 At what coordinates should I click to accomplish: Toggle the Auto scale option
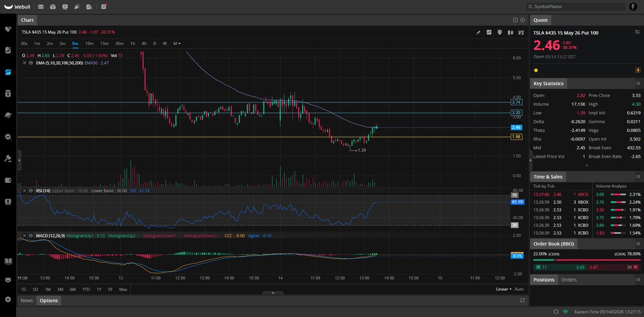click(x=519, y=289)
